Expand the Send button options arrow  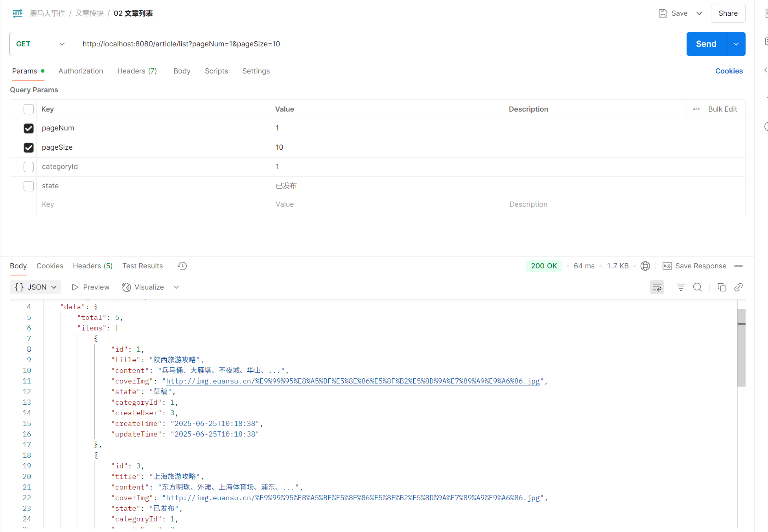pyautogui.click(x=736, y=44)
